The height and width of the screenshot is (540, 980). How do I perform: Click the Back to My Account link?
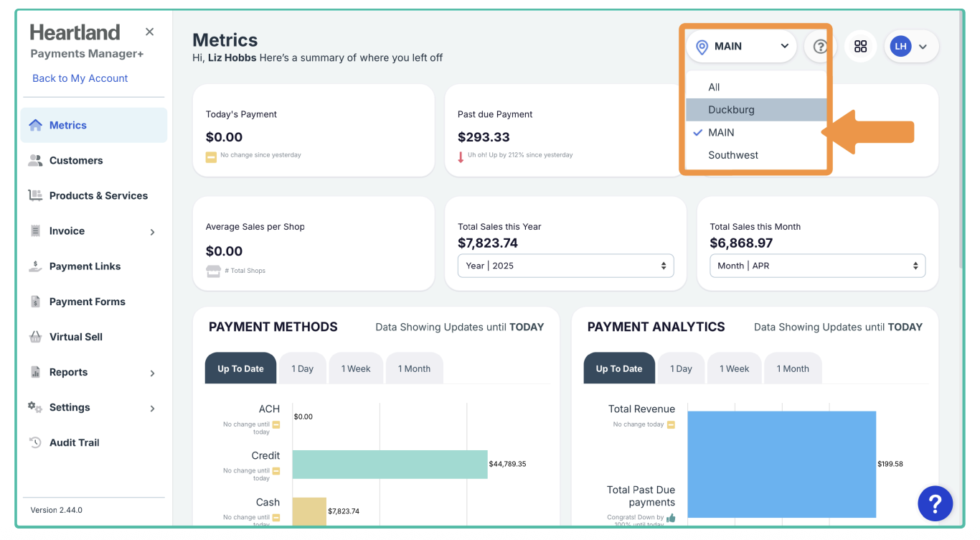tap(80, 78)
